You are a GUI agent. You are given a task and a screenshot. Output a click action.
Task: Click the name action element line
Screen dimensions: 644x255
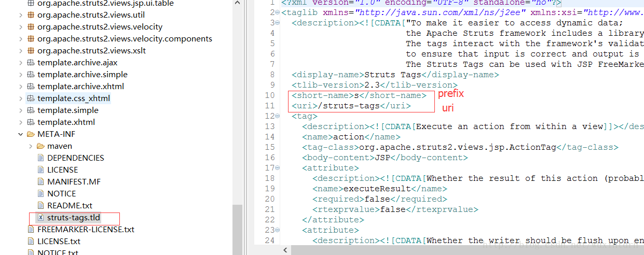pyautogui.click(x=351, y=137)
